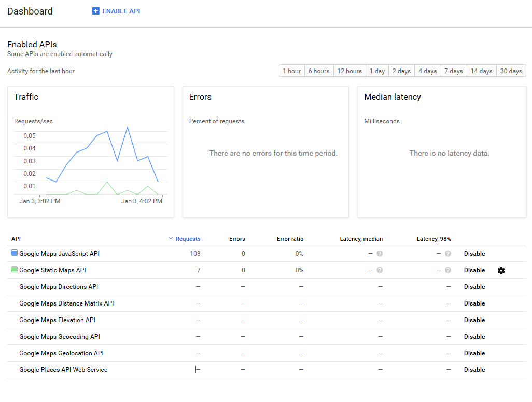Screen dimensions: 532x402
Task: Click the 108 requests value
Action: pyautogui.click(x=195, y=254)
